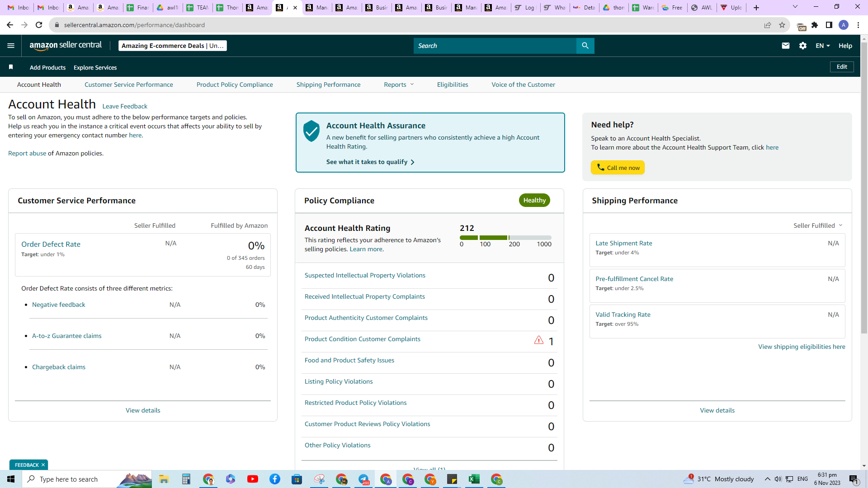Expand See what it takes to qualify
The height and width of the screenshot is (488, 868).
tap(370, 162)
